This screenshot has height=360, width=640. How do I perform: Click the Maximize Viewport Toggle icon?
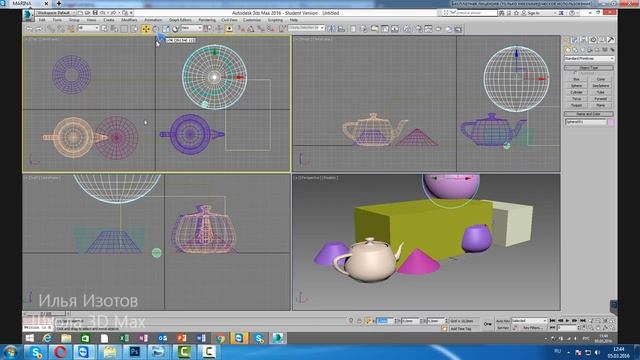coord(612,328)
